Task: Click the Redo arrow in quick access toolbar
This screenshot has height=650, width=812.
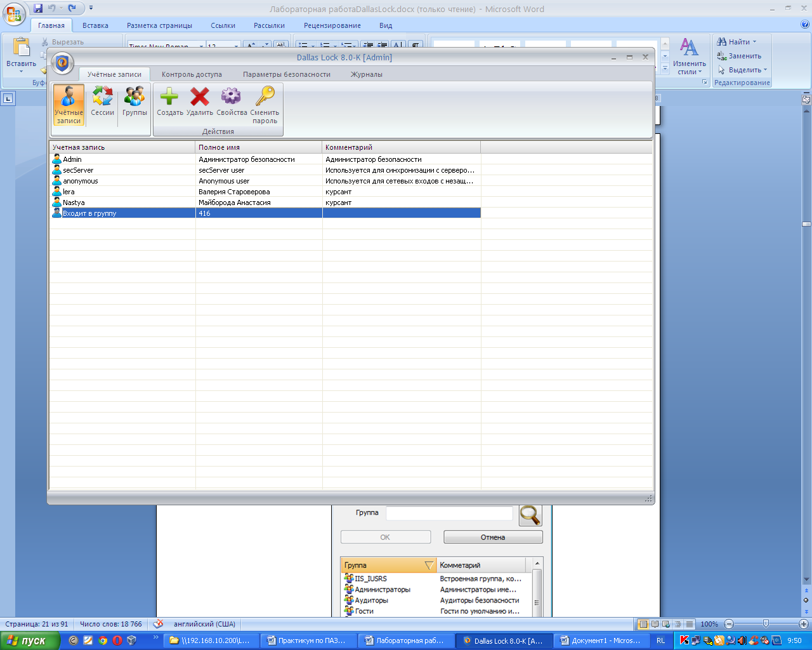Action: click(72, 8)
